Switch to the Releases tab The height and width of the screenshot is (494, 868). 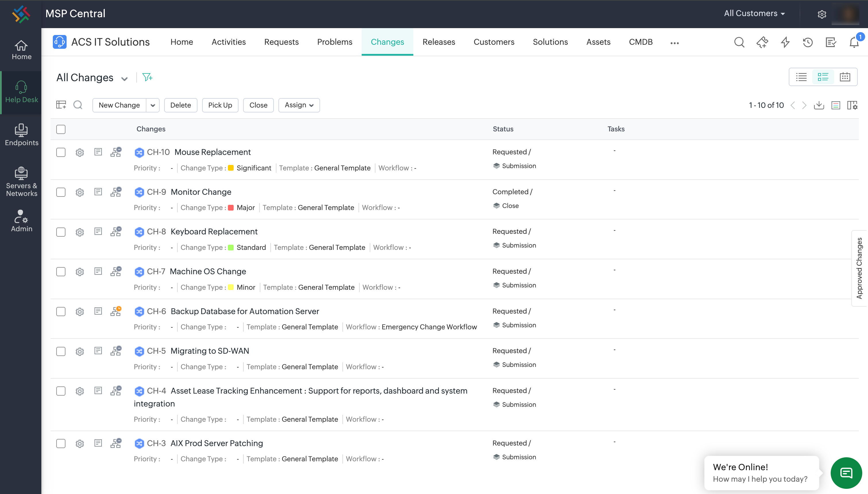pyautogui.click(x=439, y=42)
